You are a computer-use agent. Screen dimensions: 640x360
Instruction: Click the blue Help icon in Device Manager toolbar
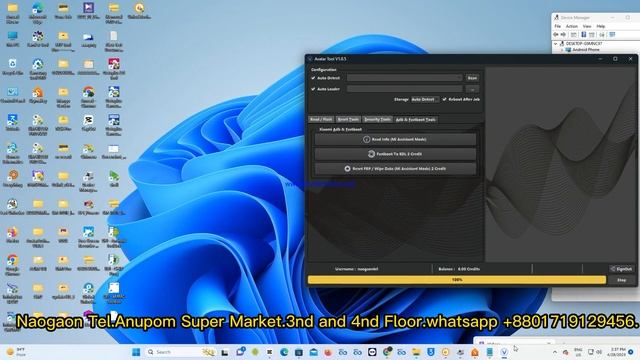583,35
